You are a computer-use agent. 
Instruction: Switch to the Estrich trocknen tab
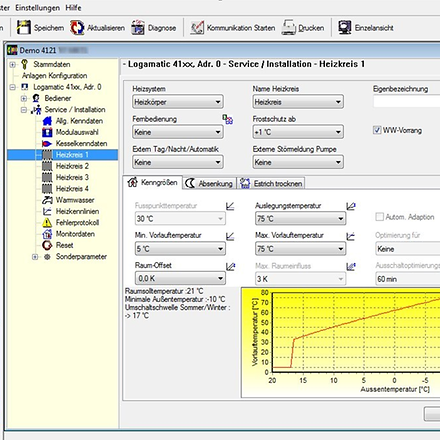[x=271, y=183]
